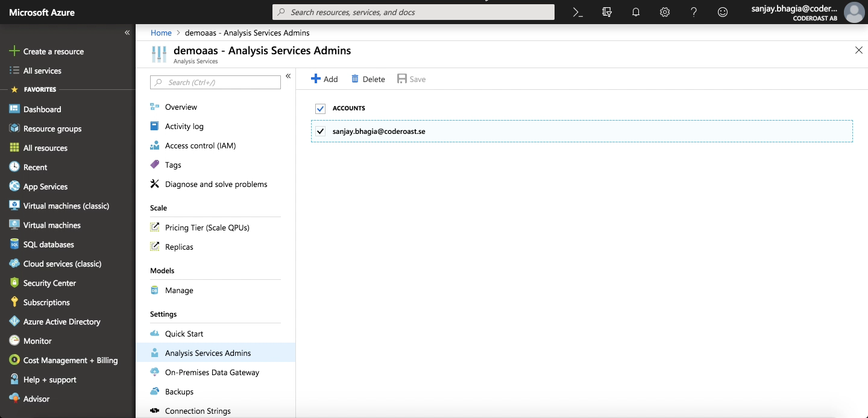Close the Analysis Services Admins blade
This screenshot has width=868, height=418.
858,50
